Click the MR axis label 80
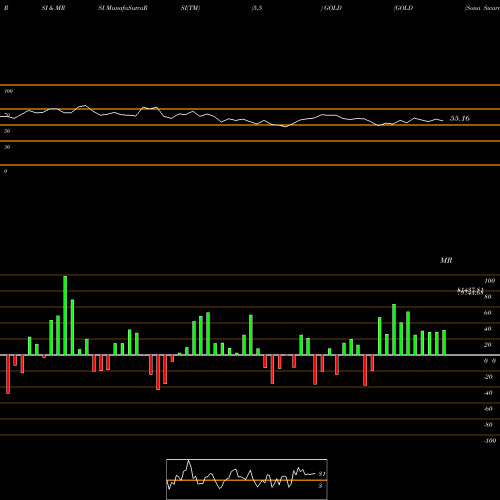The width and height of the screenshot is (500, 500). [x=488, y=297]
